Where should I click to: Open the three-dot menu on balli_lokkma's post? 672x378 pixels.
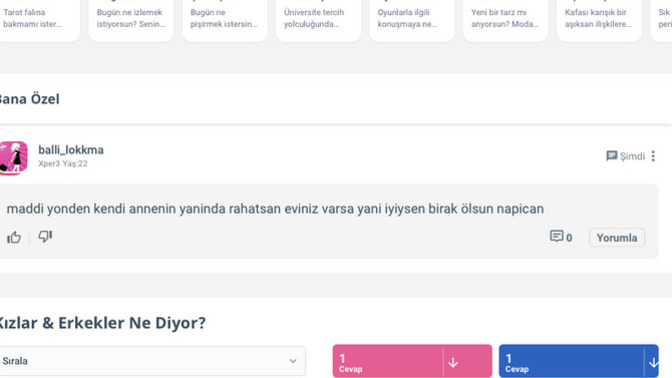click(653, 156)
